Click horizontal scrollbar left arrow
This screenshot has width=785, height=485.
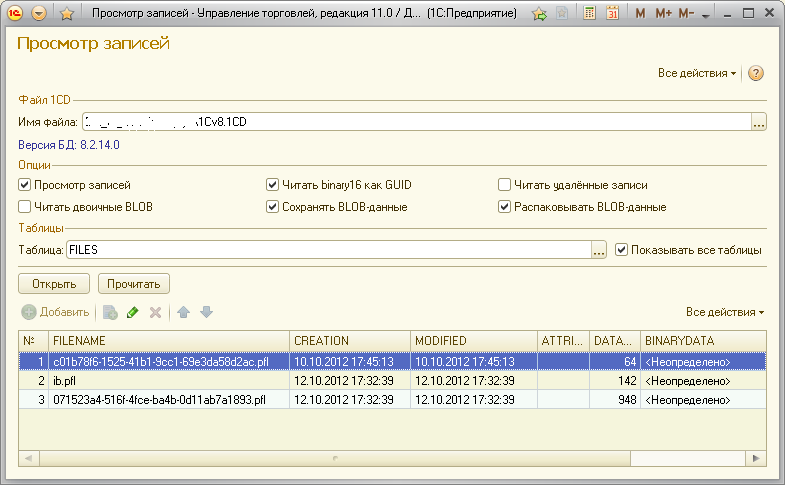click(x=29, y=458)
